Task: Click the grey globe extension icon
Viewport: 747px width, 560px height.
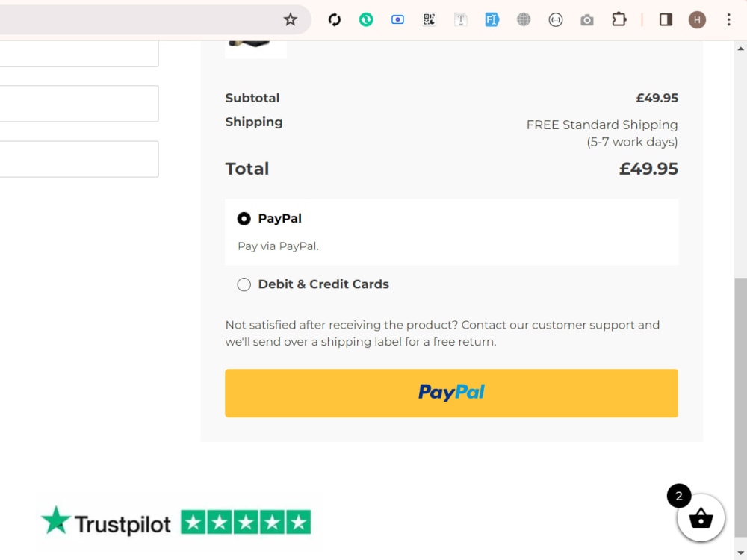Action: 524,19
